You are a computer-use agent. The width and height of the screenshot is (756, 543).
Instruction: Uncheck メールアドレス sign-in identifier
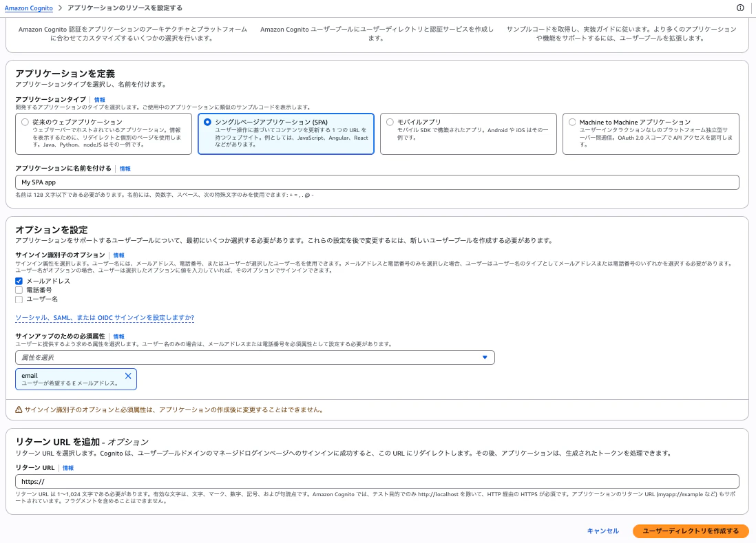[x=19, y=281]
